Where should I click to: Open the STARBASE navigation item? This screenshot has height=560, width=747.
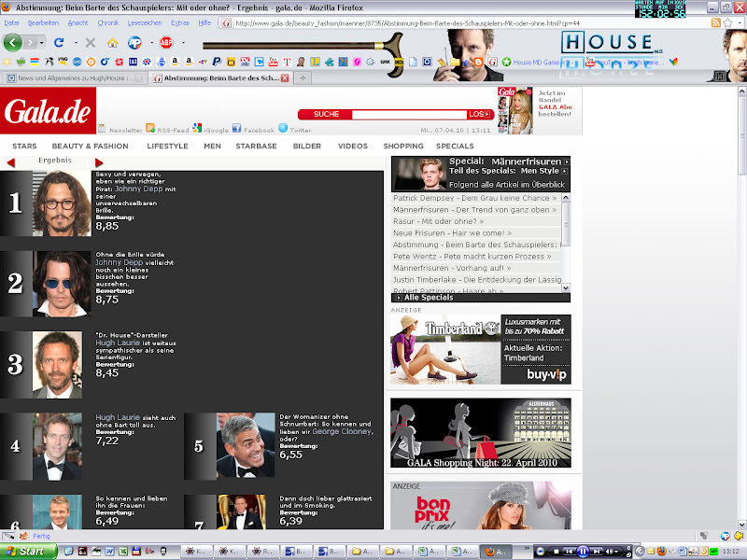click(x=256, y=147)
